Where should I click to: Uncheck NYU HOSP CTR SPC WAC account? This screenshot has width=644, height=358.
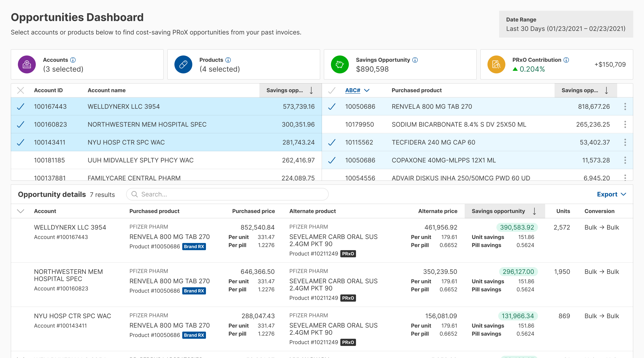point(21,142)
